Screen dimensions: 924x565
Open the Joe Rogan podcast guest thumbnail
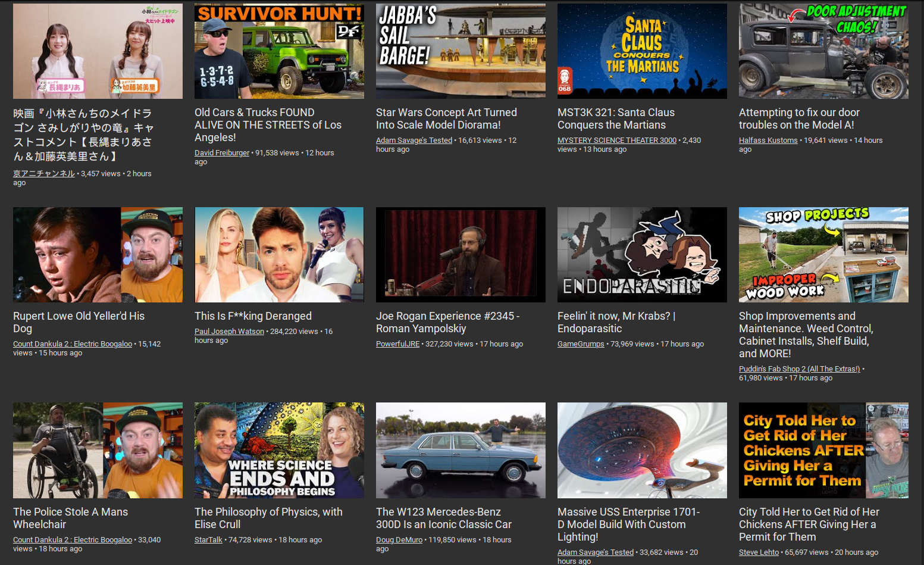tap(461, 255)
